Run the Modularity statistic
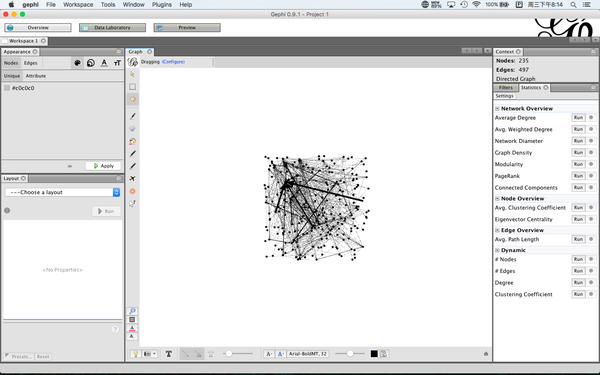Image resolution: width=600 pixels, height=375 pixels. (x=578, y=164)
